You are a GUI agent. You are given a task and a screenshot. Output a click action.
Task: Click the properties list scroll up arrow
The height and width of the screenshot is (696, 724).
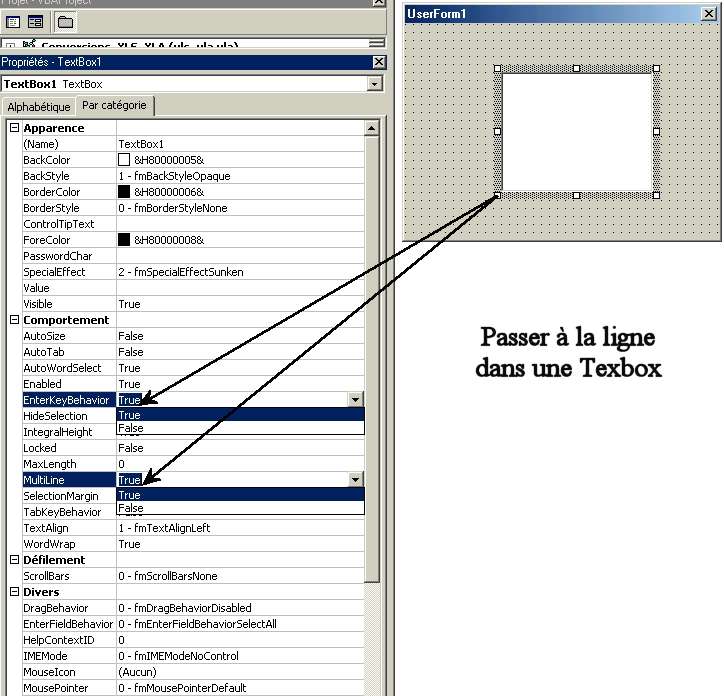(x=372, y=128)
